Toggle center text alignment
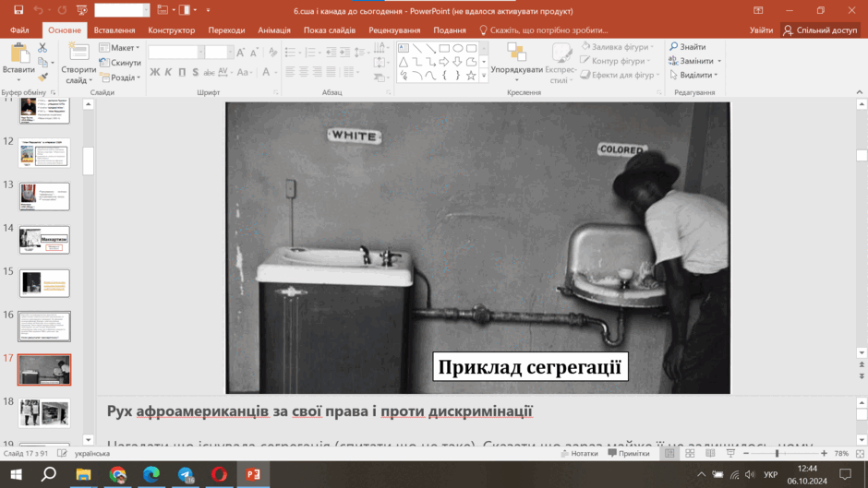 click(x=304, y=71)
